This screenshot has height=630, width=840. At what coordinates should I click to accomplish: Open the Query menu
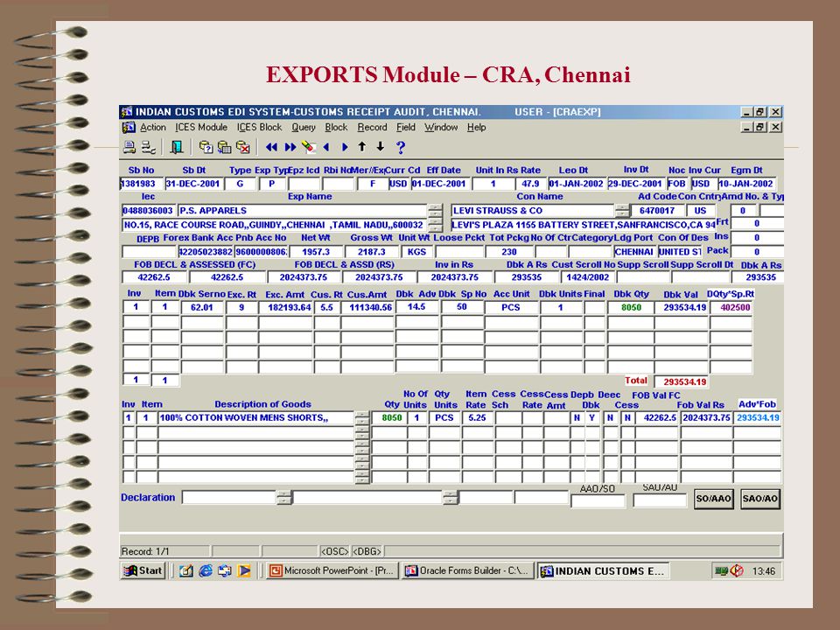point(304,128)
